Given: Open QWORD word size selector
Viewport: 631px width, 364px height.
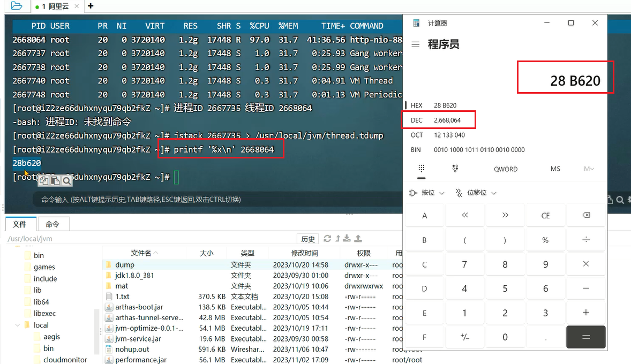Looking at the screenshot, I should 506,169.
